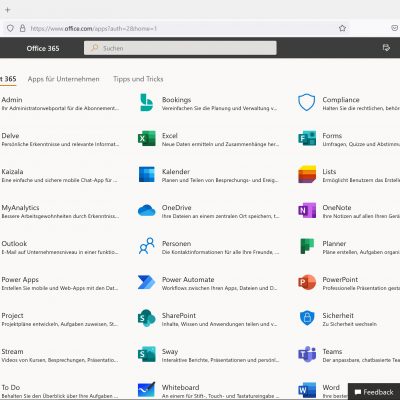The image size is (400, 400).
Task: Open the Personen contacts icon
Action: click(x=147, y=246)
